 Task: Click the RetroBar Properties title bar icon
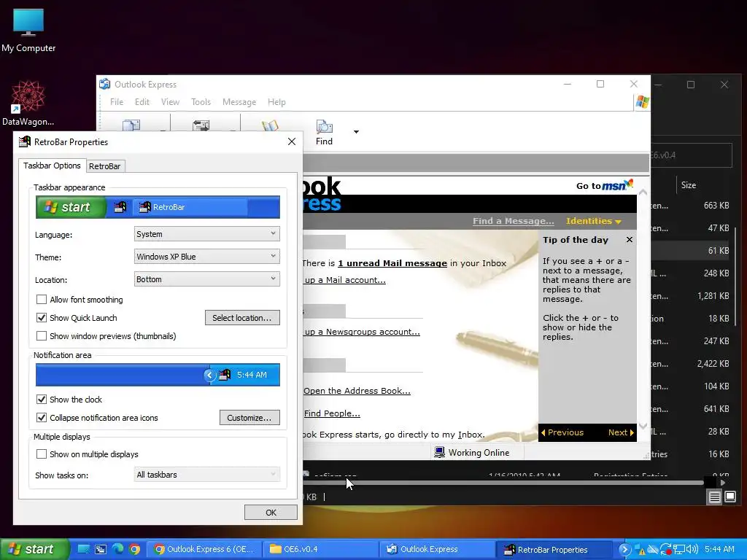click(x=24, y=141)
